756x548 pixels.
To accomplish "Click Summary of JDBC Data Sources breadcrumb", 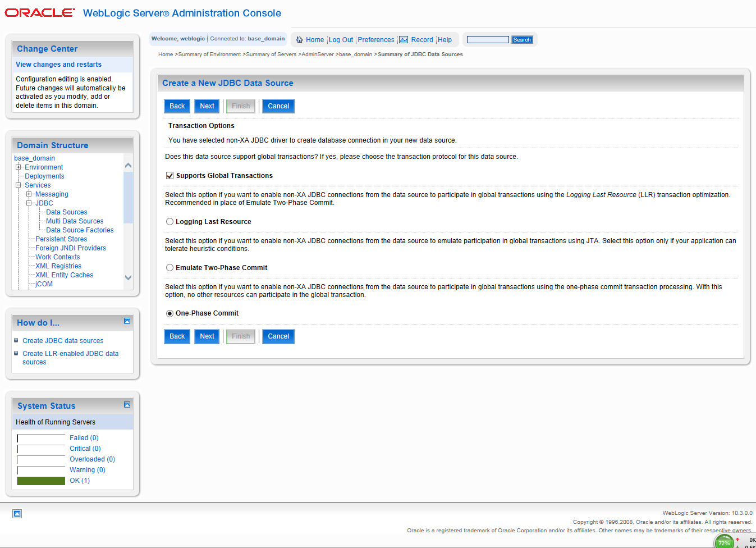I will 420,54.
